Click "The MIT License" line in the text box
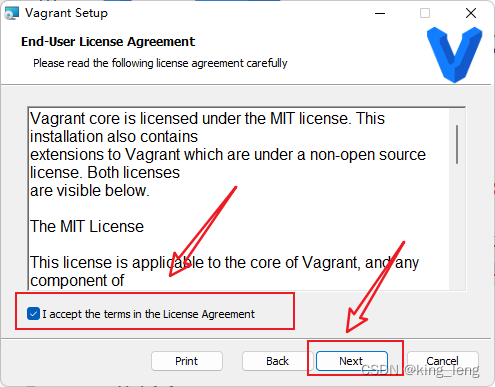 87,226
